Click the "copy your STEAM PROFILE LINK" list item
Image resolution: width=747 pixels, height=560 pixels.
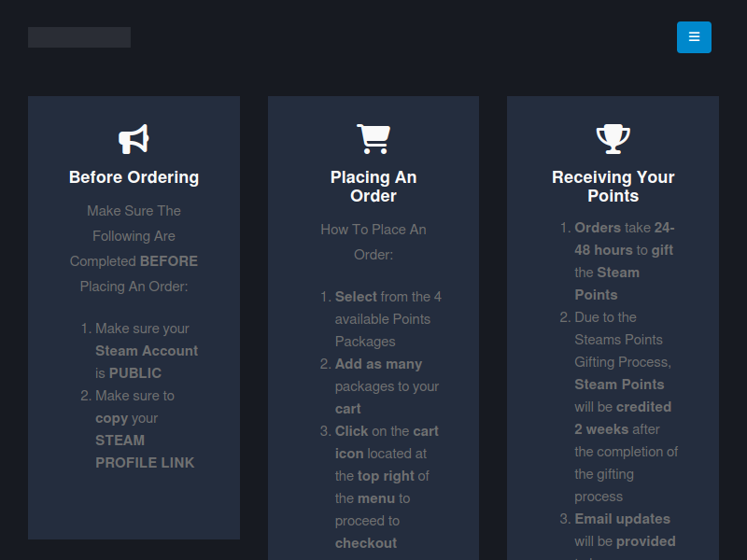click(x=145, y=429)
